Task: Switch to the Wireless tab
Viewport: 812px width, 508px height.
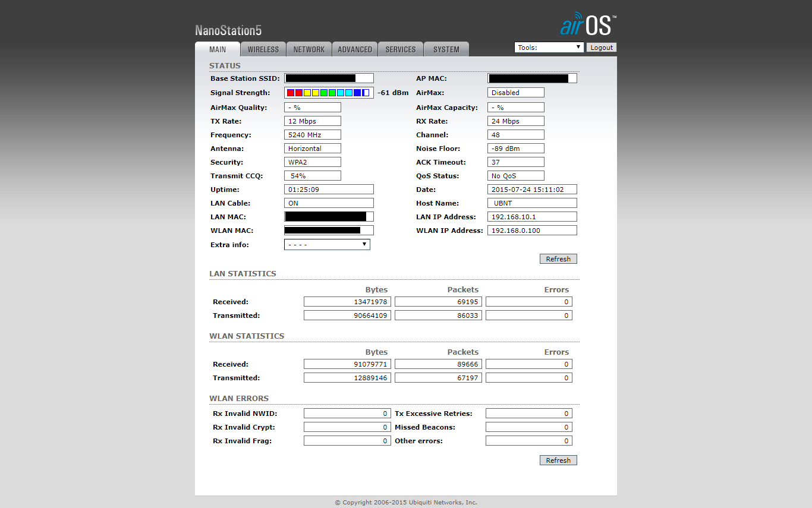Action: (x=263, y=49)
